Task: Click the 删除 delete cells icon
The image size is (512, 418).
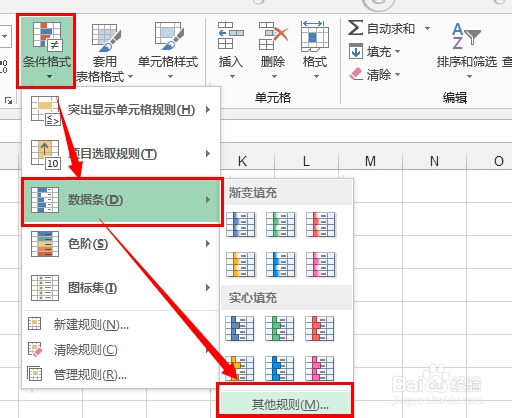Action: pos(273,36)
